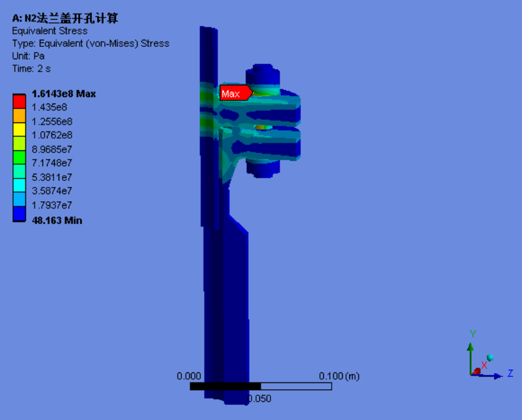522x420 pixels.
Task: Click the 0.000 ruler label
Action: click(189, 376)
